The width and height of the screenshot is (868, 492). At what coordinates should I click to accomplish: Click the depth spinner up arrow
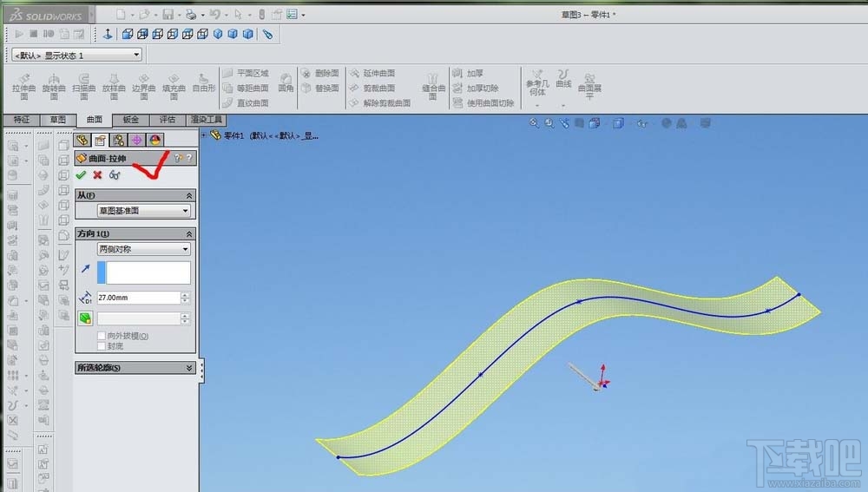tap(186, 295)
